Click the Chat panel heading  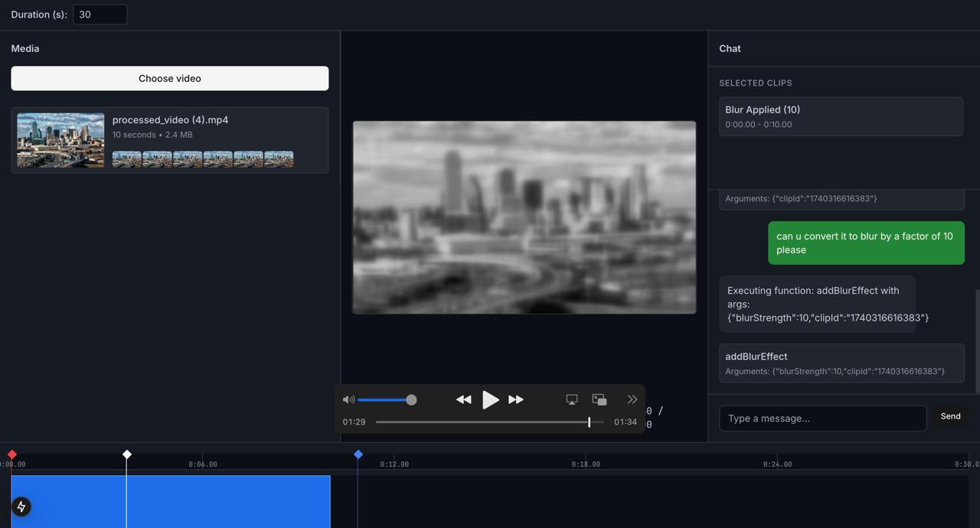(x=730, y=48)
